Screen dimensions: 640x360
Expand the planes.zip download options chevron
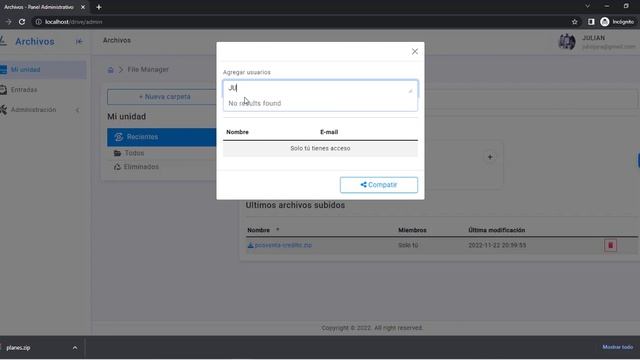tap(75, 348)
